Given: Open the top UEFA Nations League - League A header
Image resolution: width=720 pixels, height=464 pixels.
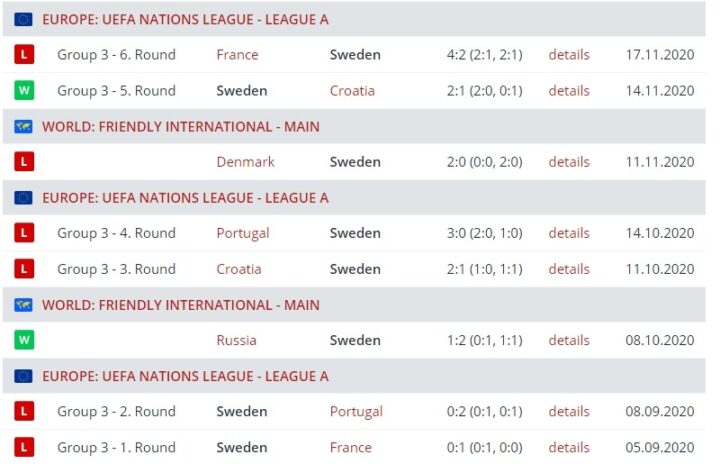Looking at the screenshot, I should (185, 19).
